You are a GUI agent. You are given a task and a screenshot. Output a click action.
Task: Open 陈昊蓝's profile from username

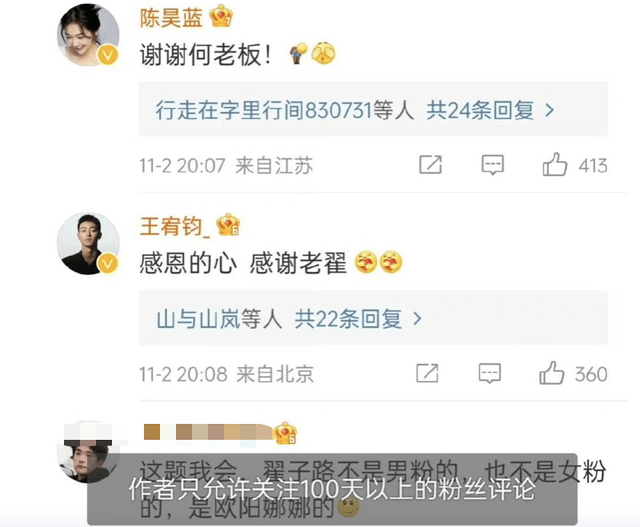tap(171, 18)
